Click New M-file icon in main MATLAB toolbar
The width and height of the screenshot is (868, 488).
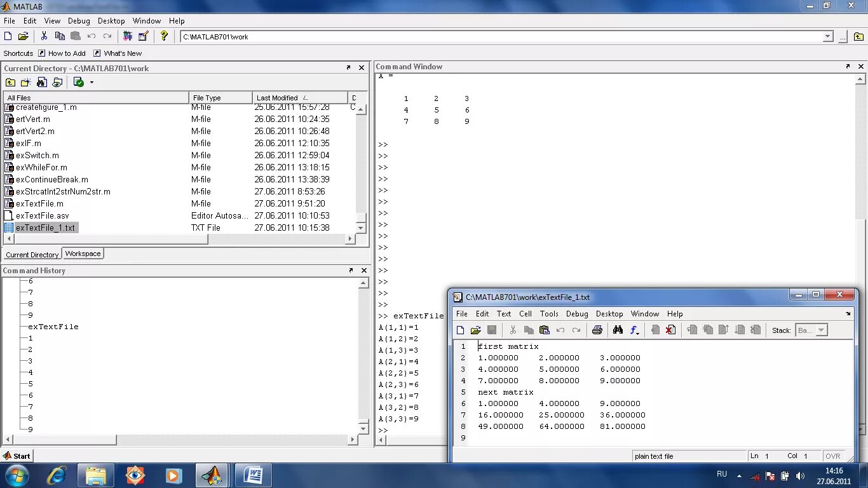click(8, 36)
